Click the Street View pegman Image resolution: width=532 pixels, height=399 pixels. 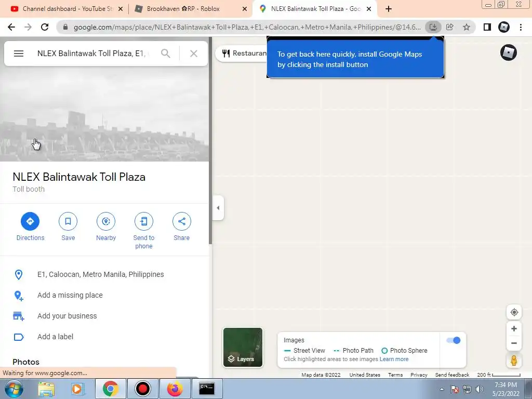(514, 361)
